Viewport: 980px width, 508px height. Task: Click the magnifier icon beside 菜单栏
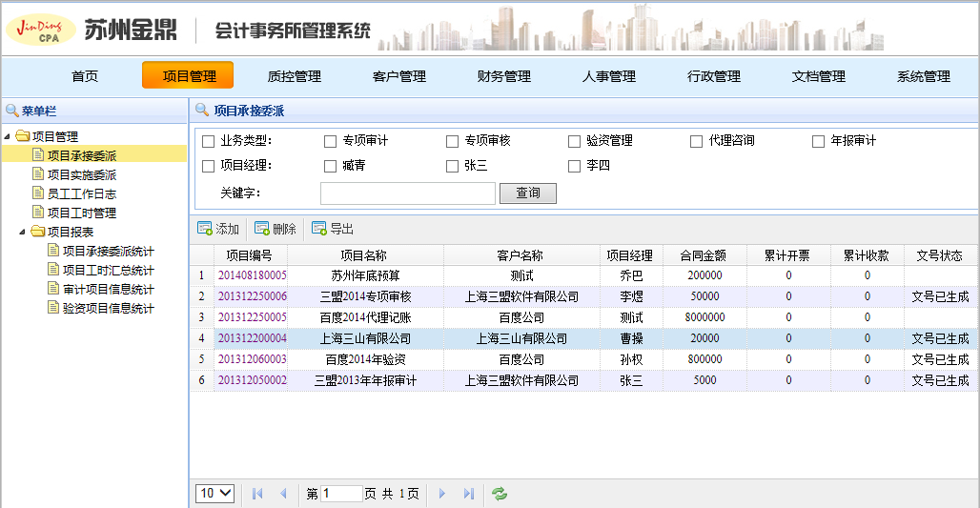(x=11, y=111)
